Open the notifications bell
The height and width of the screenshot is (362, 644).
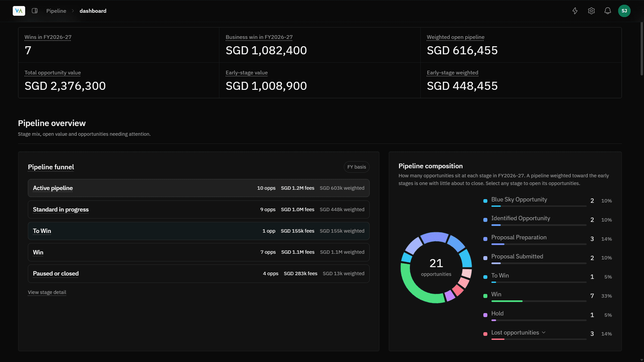(x=607, y=11)
